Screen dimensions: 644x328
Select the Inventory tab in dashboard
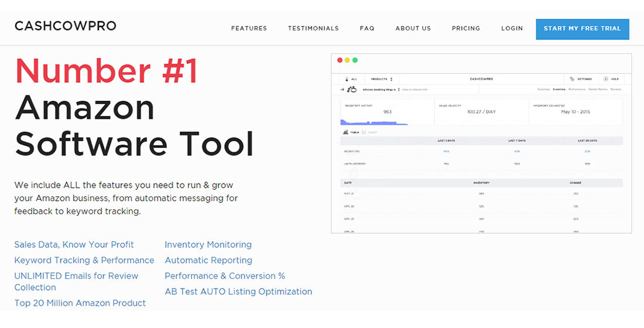[x=559, y=89]
